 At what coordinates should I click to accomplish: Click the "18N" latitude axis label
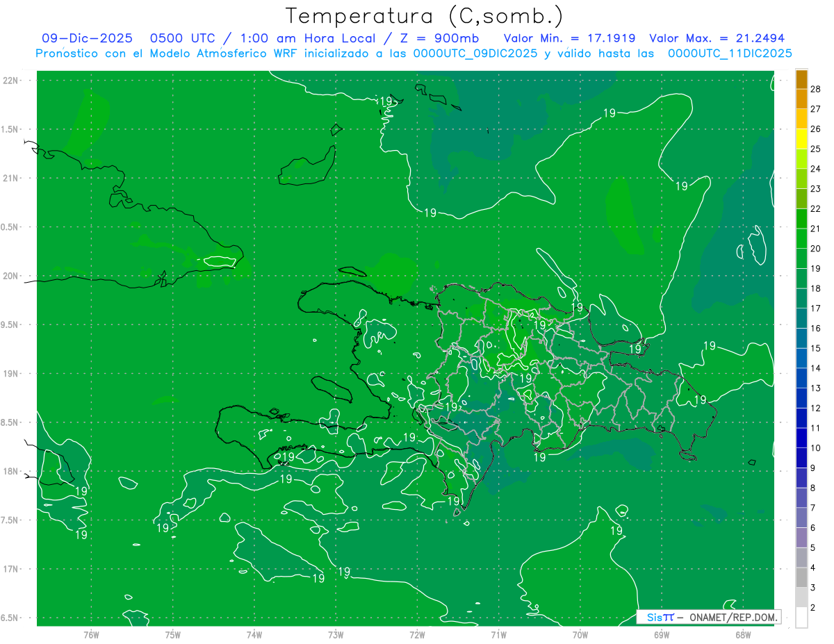11,472
